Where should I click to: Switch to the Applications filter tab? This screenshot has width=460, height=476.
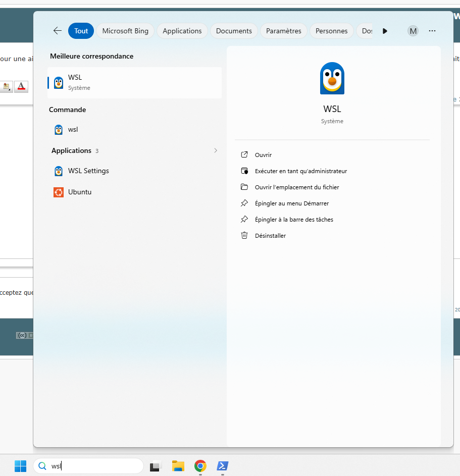(x=182, y=31)
